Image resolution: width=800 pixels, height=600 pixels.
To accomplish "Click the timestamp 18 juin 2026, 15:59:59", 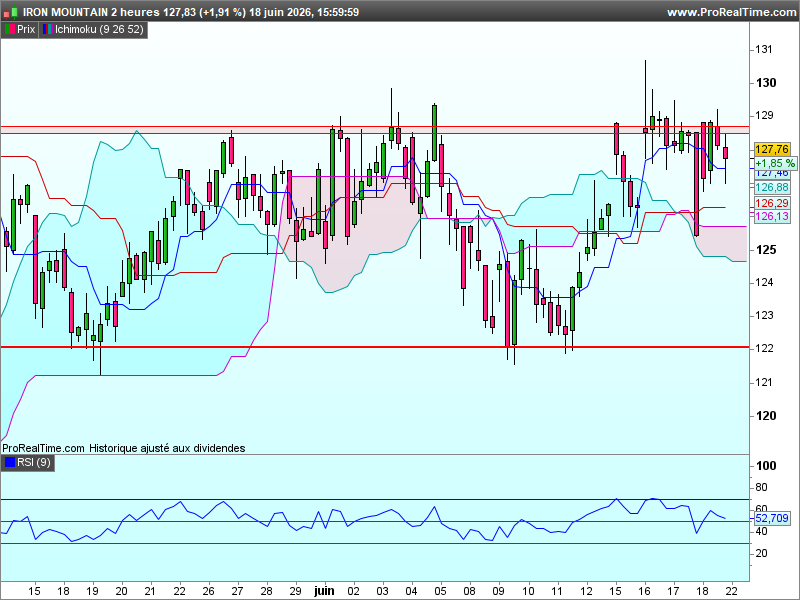I will click(304, 12).
